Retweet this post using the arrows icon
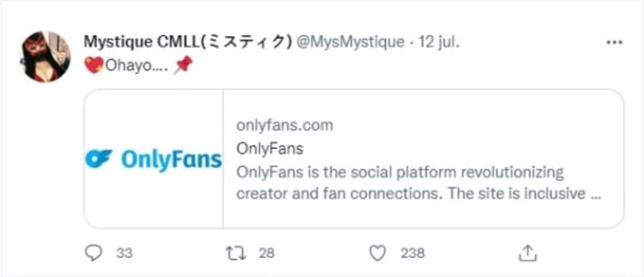This screenshot has width=644, height=277. tap(236, 253)
